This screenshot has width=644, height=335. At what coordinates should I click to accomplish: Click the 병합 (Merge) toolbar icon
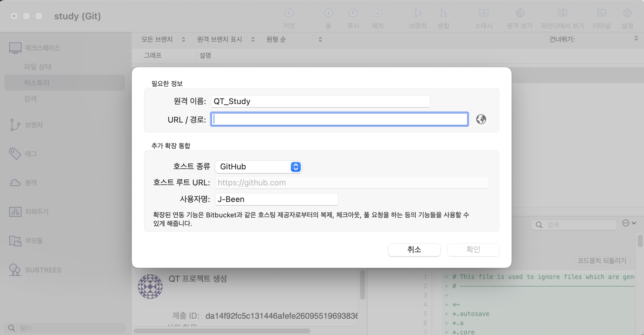(x=443, y=13)
